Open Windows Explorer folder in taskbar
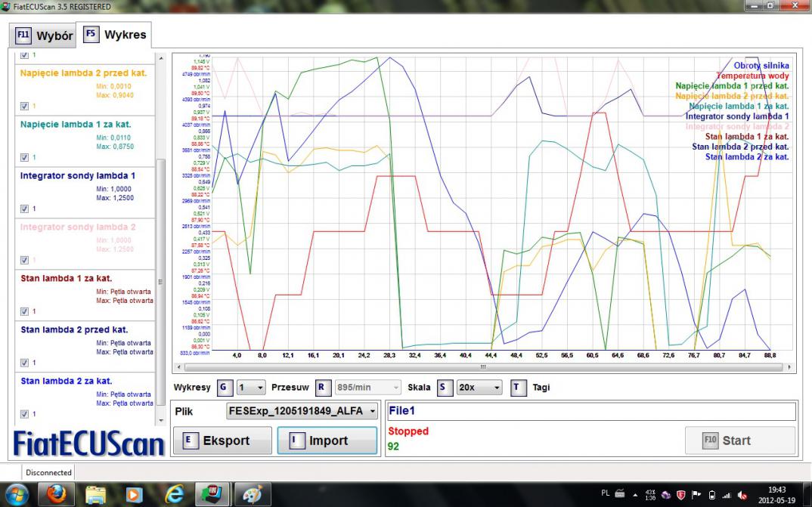812x507 pixels. coord(96,493)
